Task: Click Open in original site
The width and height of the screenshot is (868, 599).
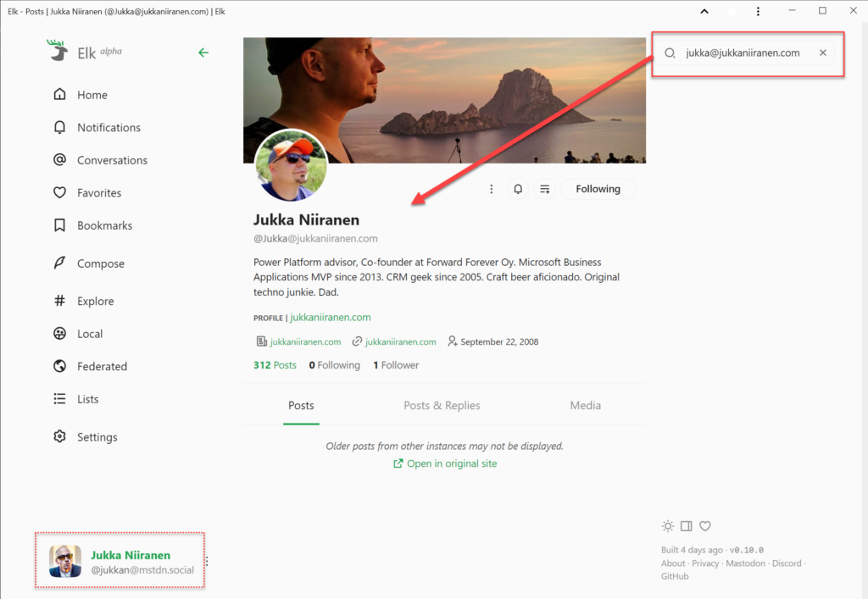Action: (445, 463)
